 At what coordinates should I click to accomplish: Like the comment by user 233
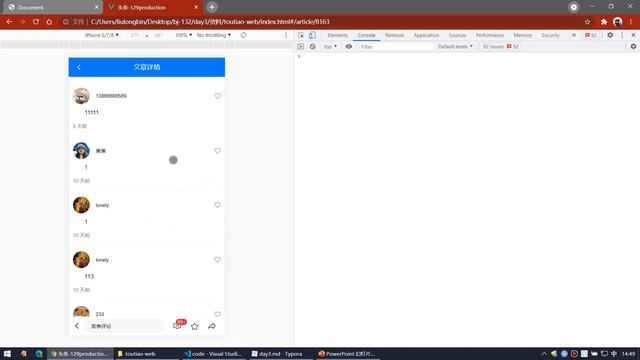pyautogui.click(x=217, y=314)
